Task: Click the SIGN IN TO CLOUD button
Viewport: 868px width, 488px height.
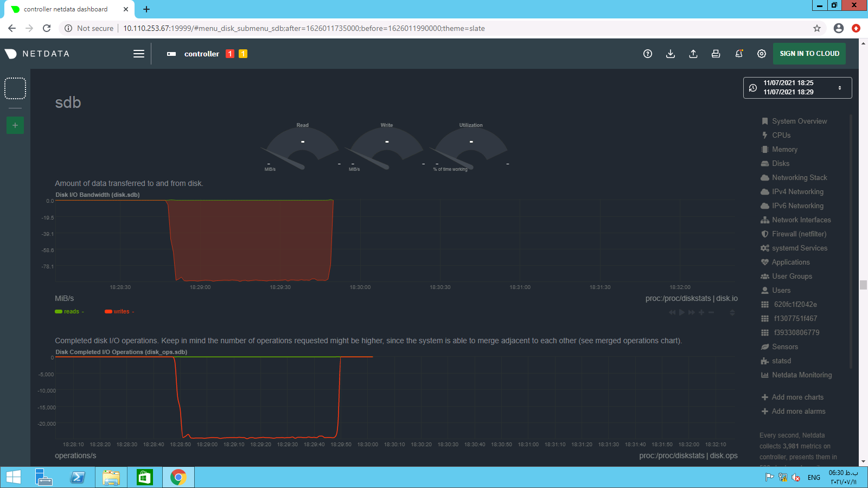Action: coord(809,54)
